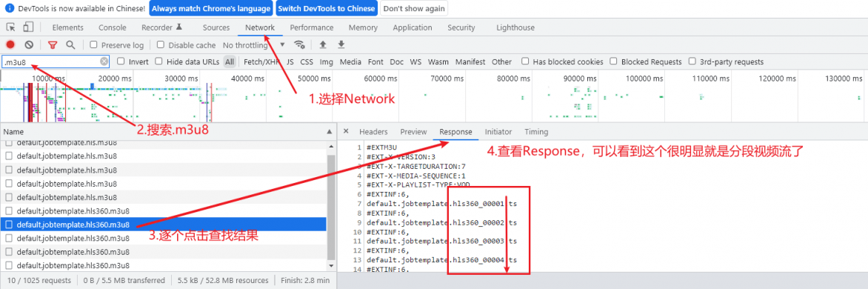Click the Recorder flask icon
This screenshot has width=868, height=289.
(178, 27)
